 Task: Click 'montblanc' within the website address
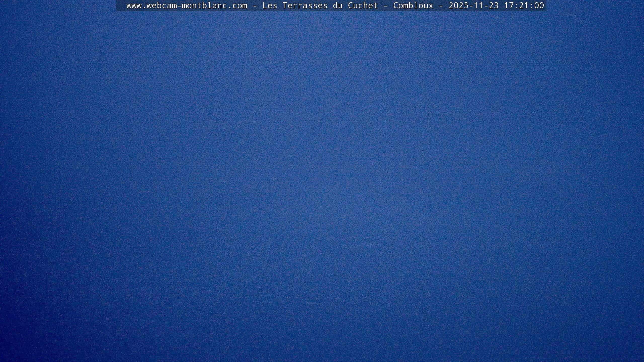pyautogui.click(x=204, y=6)
